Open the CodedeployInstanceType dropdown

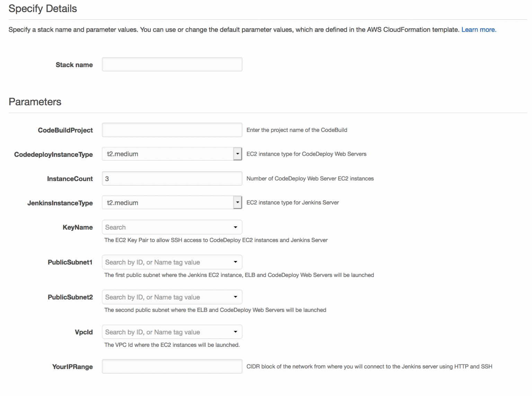coord(168,154)
